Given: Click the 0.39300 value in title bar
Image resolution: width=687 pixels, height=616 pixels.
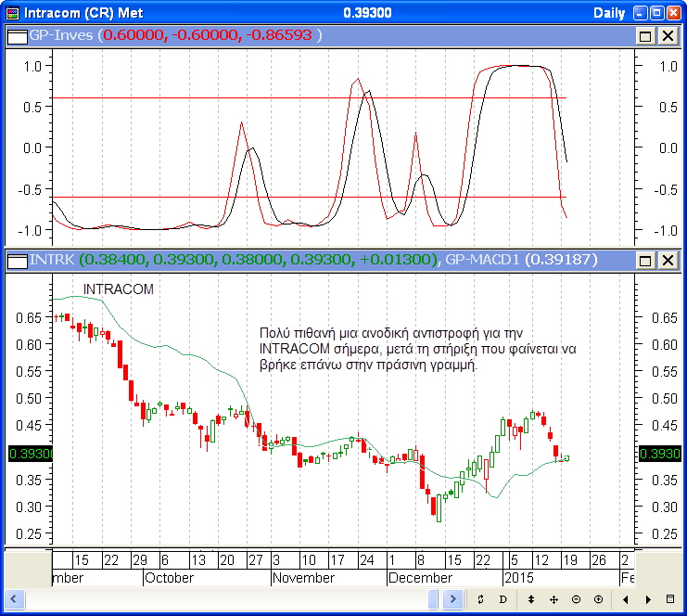Looking at the screenshot, I should pos(367,13).
